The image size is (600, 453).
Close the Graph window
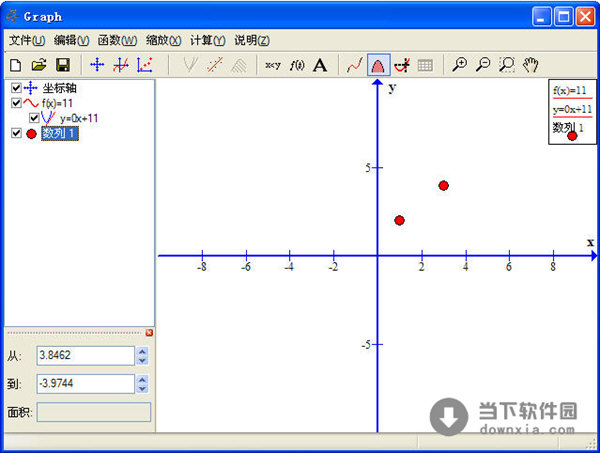point(585,16)
